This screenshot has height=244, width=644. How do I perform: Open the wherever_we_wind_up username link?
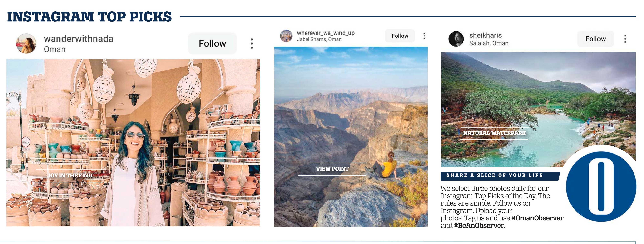326,33
